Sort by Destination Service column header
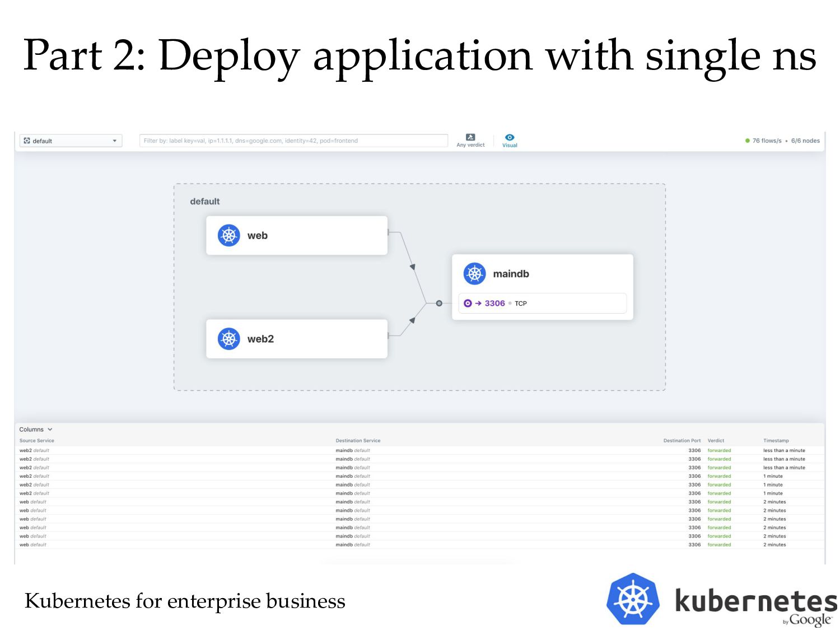840x630 pixels. [x=358, y=441]
